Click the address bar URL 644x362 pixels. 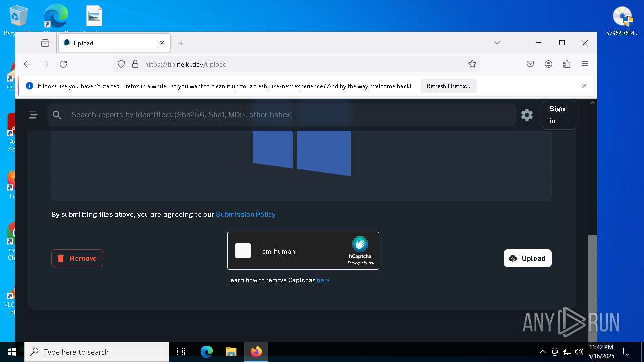186,64
